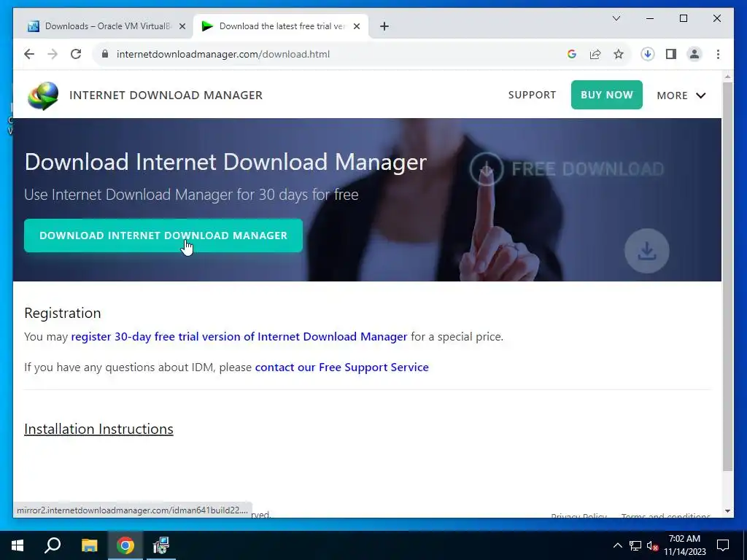Click the BUY NOW button
747x560 pixels.
[606, 95]
